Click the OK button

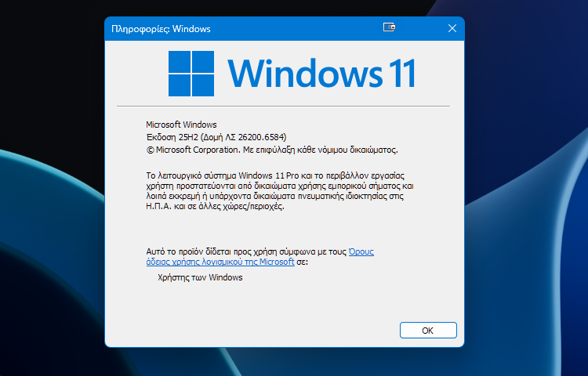(428, 331)
